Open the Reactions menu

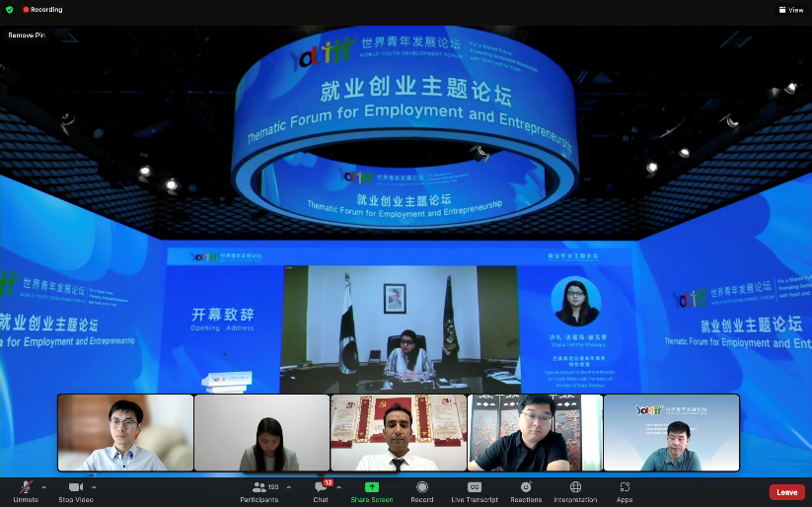click(526, 491)
